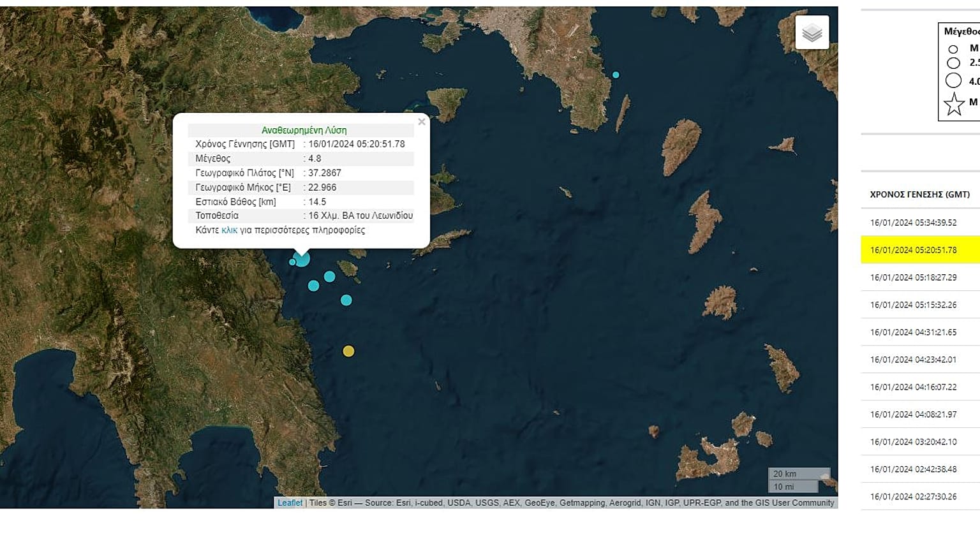The height and width of the screenshot is (551, 980).
Task: Click the longitude value 22.966
Action: pos(322,187)
